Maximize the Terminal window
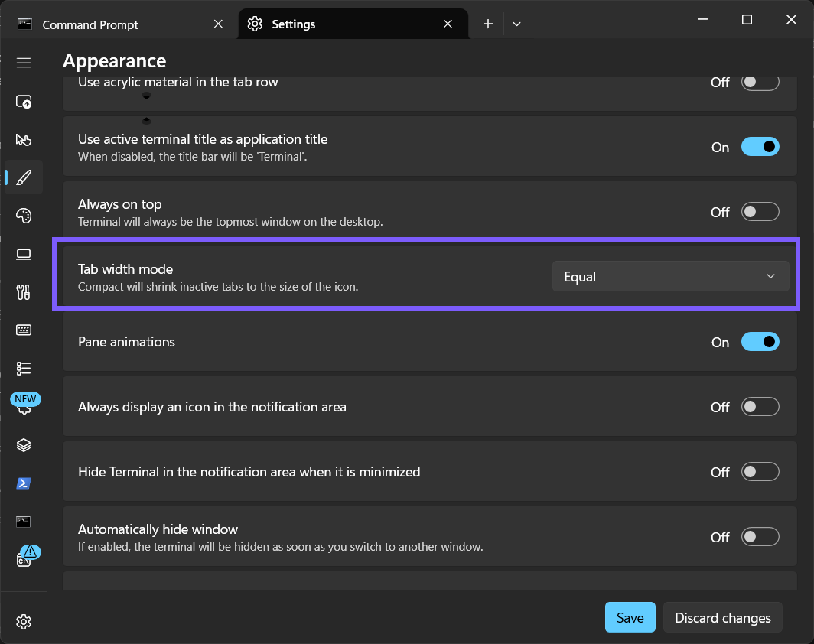Screen dimensions: 814x644 pos(747,20)
